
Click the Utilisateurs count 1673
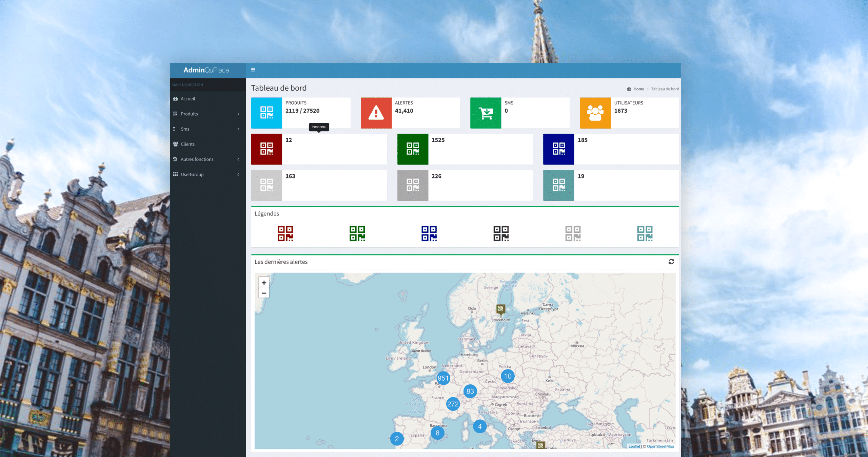point(620,111)
